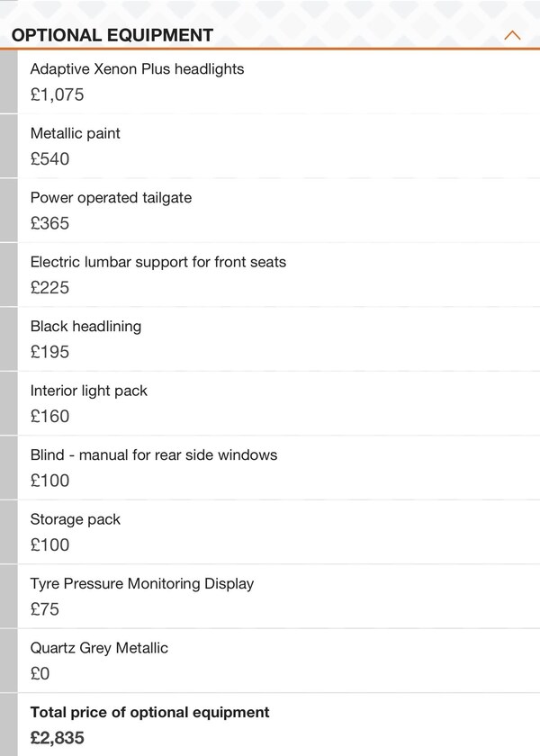
Task: Select Power operated tailgate row
Action: click(111, 198)
